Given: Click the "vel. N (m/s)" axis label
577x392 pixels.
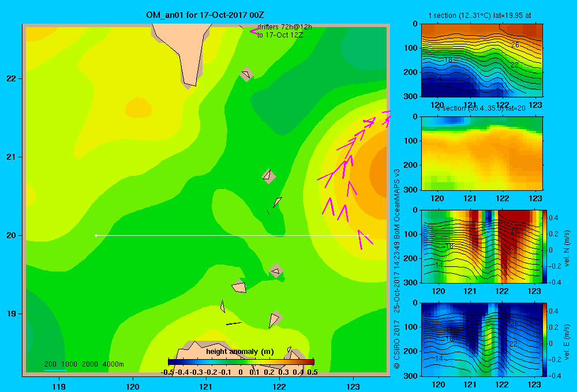Looking at the screenshot, I should pyautogui.click(x=567, y=248).
